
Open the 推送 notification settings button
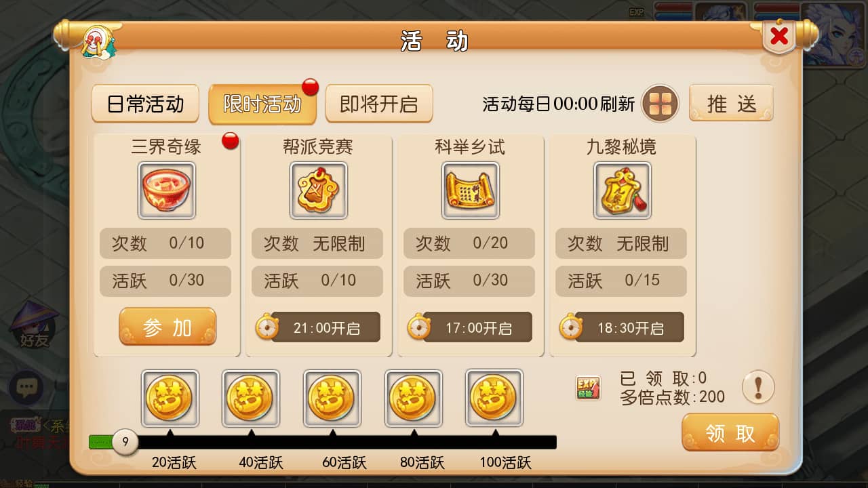point(731,103)
